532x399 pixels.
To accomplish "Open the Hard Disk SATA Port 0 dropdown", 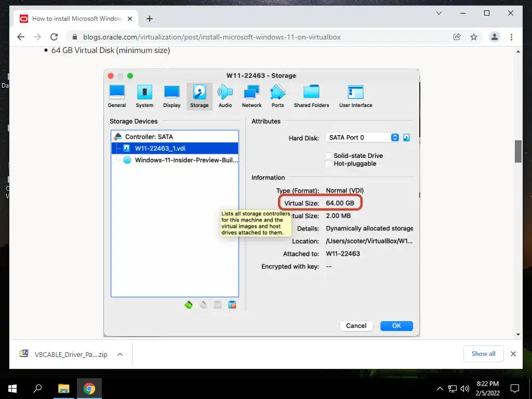I will (x=362, y=137).
